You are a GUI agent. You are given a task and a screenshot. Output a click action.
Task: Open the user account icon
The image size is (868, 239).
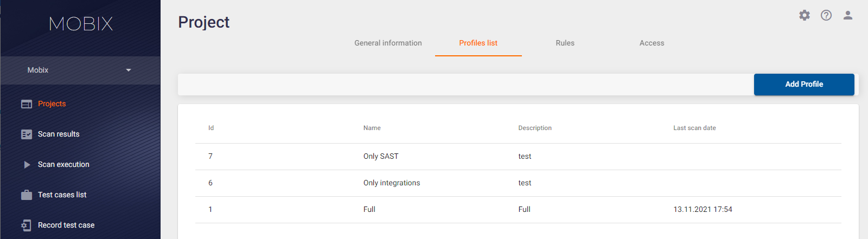[x=848, y=15]
